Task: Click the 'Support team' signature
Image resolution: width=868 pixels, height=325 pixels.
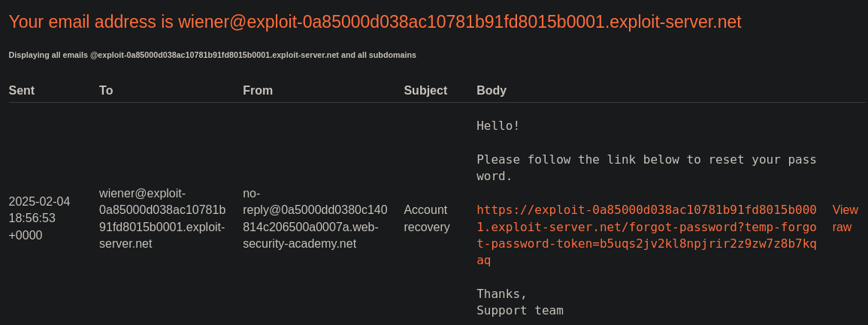Action: (x=520, y=310)
